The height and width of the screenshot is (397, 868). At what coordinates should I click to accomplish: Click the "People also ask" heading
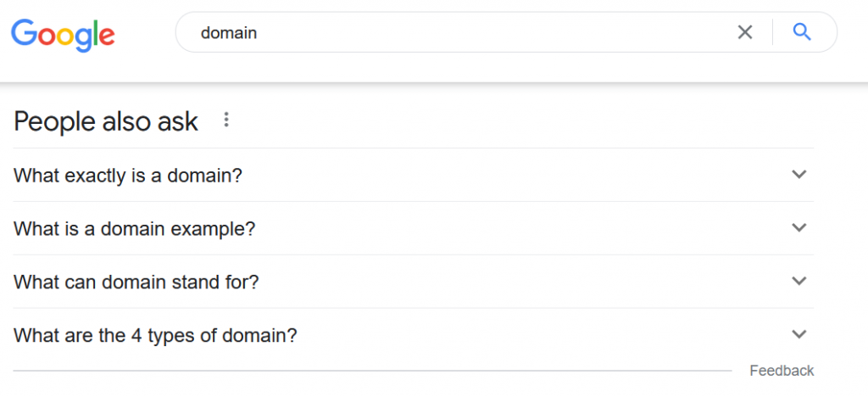[106, 121]
